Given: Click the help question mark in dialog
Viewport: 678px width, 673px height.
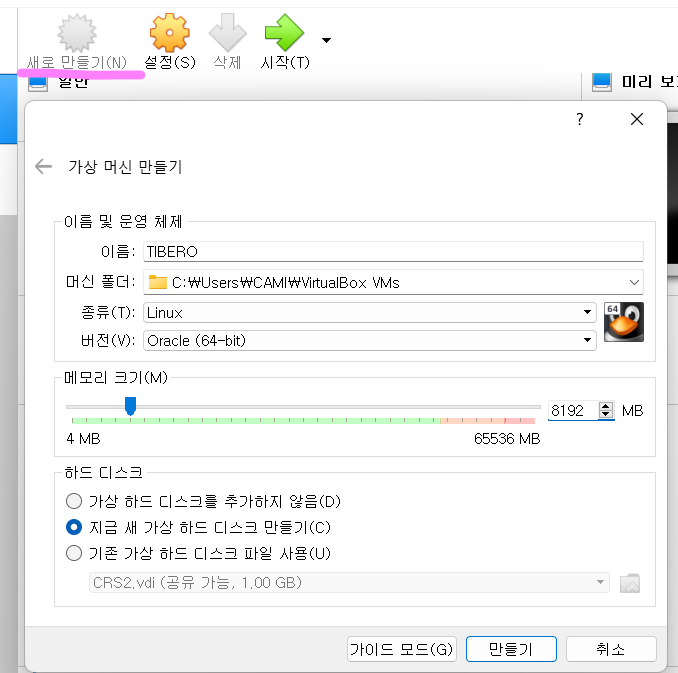Looking at the screenshot, I should pos(580,119).
